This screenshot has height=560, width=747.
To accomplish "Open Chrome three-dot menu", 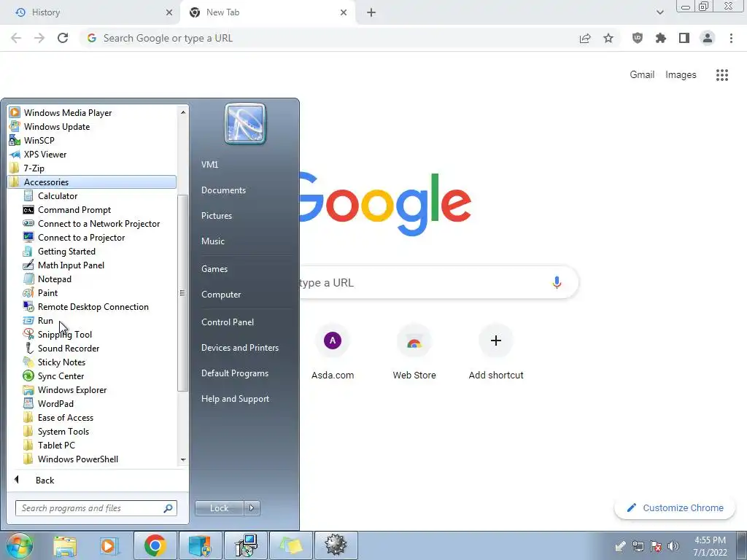I will [x=731, y=38].
